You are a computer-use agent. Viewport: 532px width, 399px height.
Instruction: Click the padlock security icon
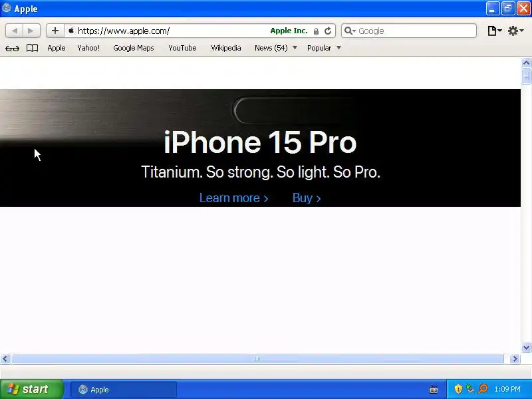(317, 31)
